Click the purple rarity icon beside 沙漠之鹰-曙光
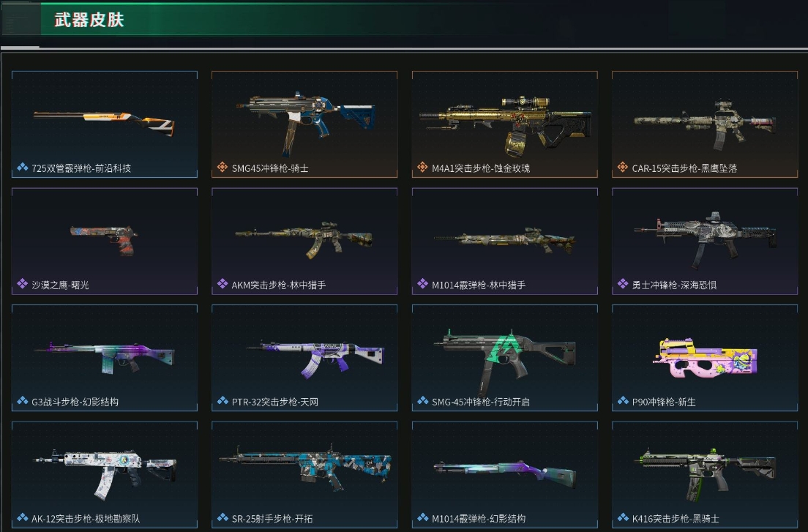This screenshot has height=532, width=808. tap(22, 283)
